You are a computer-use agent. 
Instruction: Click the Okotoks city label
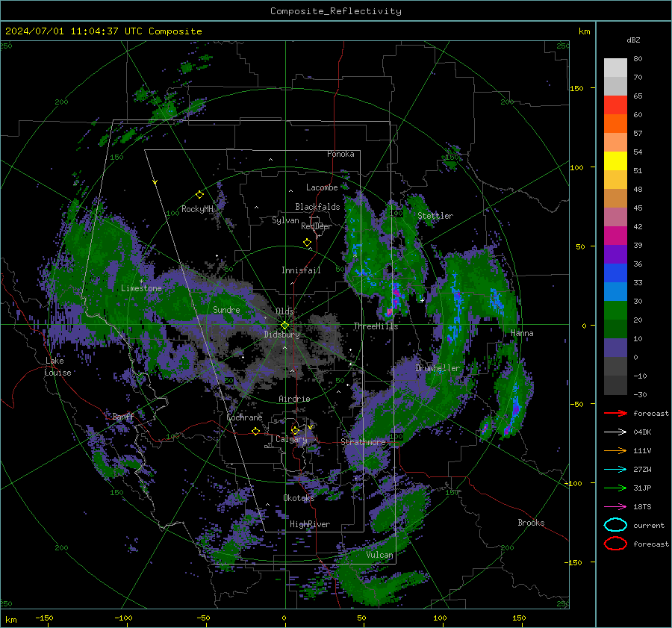[299, 498]
